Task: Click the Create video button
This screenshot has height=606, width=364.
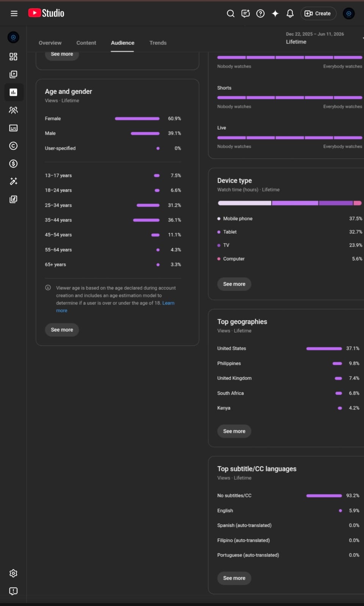Action: point(318,14)
